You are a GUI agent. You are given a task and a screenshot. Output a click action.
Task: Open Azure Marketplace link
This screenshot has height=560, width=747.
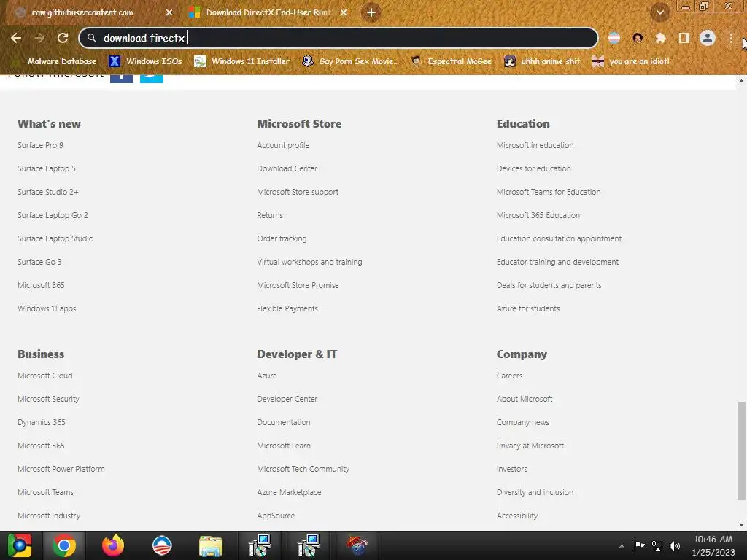click(289, 492)
